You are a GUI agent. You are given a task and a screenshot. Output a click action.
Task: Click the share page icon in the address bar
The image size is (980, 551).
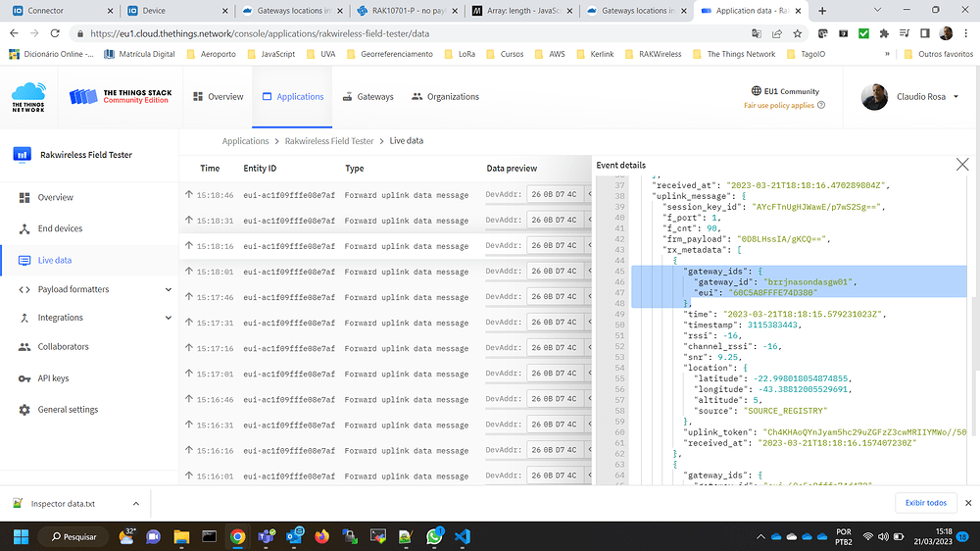pyautogui.click(x=777, y=33)
